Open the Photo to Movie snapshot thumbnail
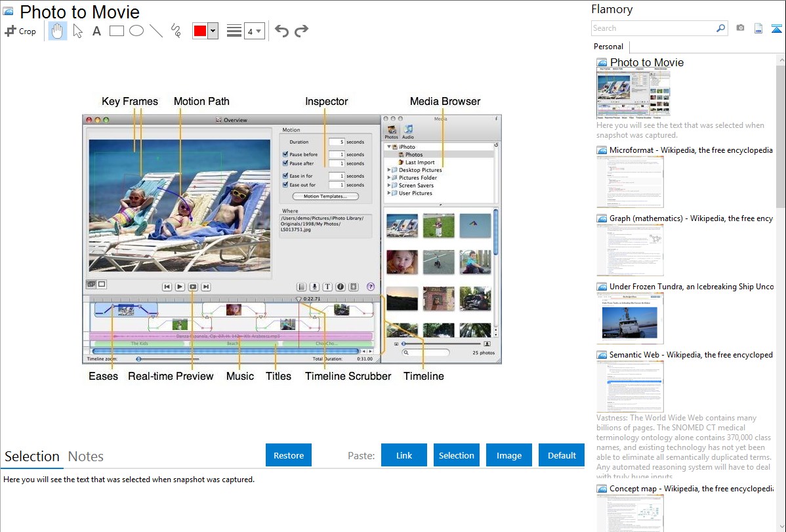 [x=633, y=94]
